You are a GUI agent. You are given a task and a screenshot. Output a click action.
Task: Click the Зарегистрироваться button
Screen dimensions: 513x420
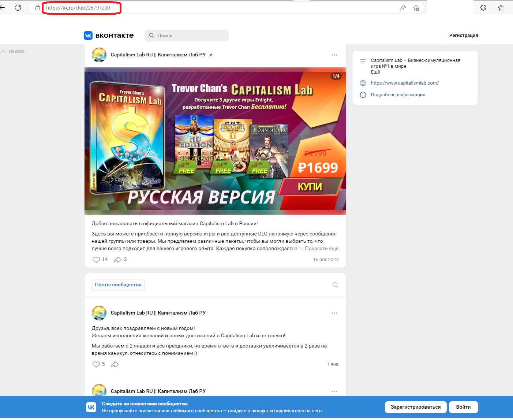[416, 407]
